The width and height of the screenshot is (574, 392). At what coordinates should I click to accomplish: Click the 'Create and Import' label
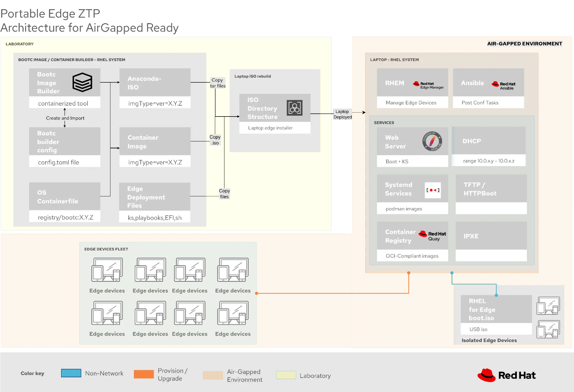65,118
